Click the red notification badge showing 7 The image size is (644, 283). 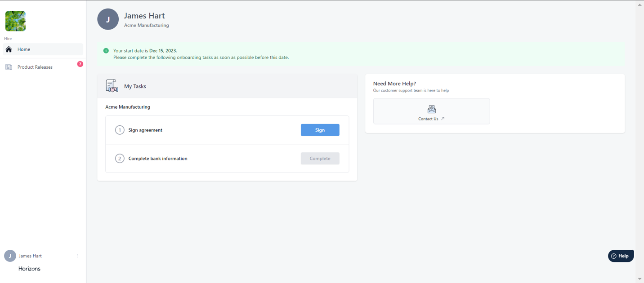click(80, 64)
